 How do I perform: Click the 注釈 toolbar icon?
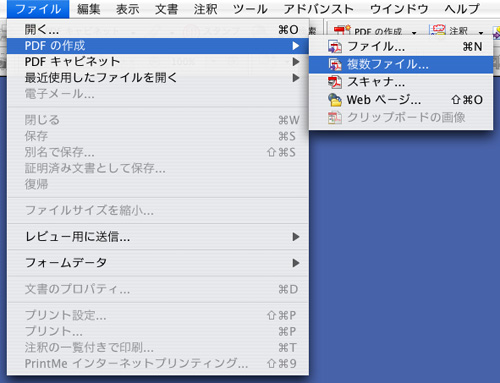point(438,30)
